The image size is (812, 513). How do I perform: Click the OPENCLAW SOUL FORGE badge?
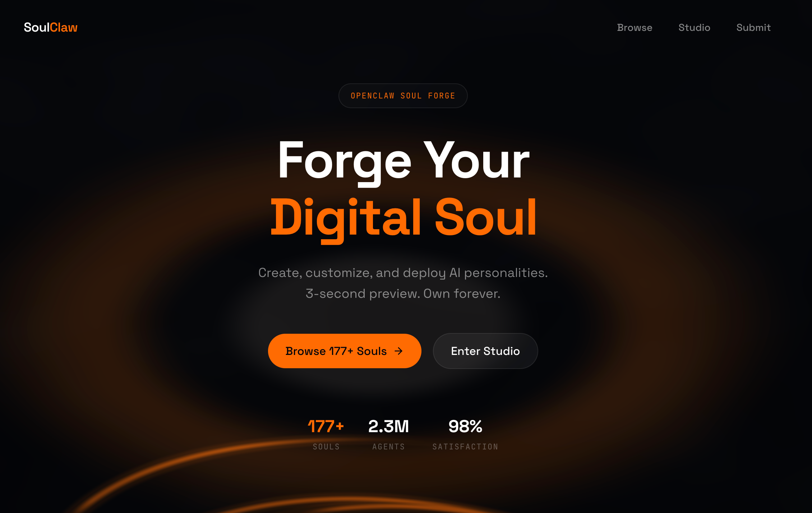pyautogui.click(x=403, y=96)
